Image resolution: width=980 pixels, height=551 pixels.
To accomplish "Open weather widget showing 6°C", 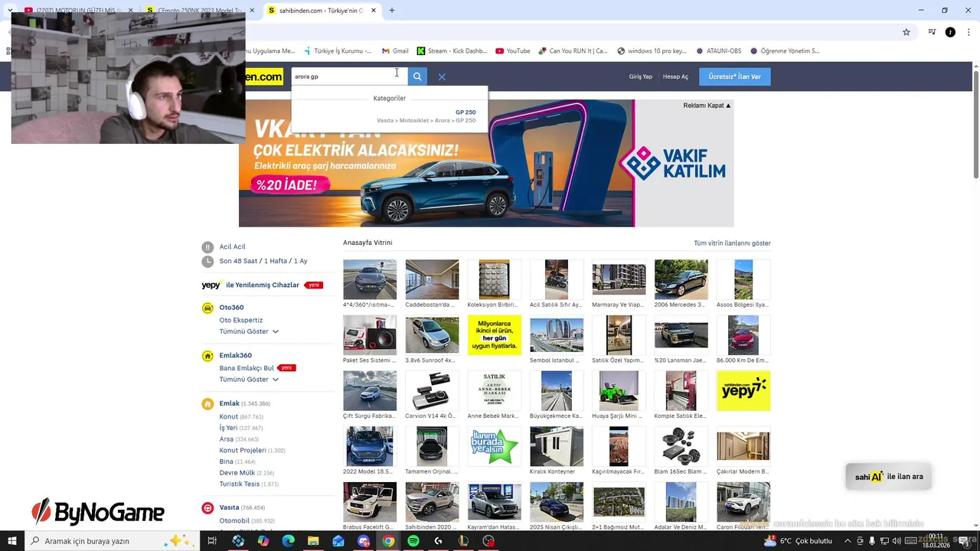I will [x=798, y=541].
